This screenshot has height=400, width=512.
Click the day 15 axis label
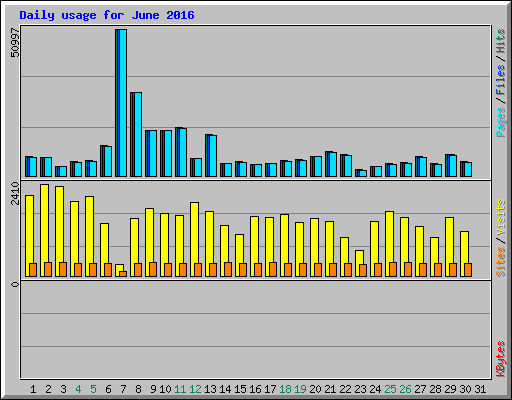click(x=240, y=389)
